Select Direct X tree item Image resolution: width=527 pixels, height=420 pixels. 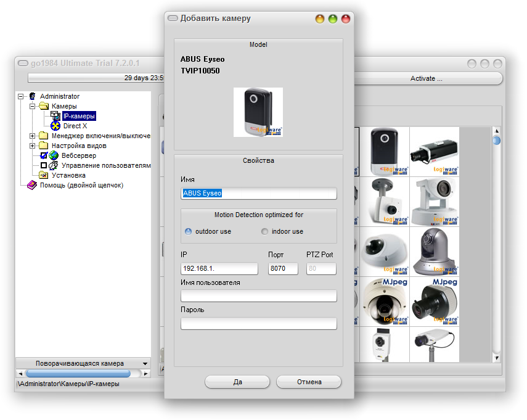[x=75, y=126]
